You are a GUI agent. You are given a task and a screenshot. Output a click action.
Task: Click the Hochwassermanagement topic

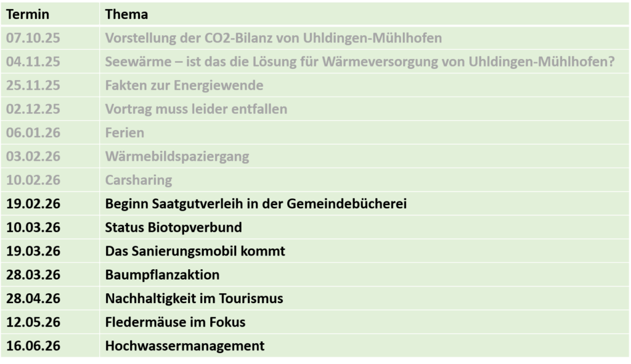click(185, 346)
